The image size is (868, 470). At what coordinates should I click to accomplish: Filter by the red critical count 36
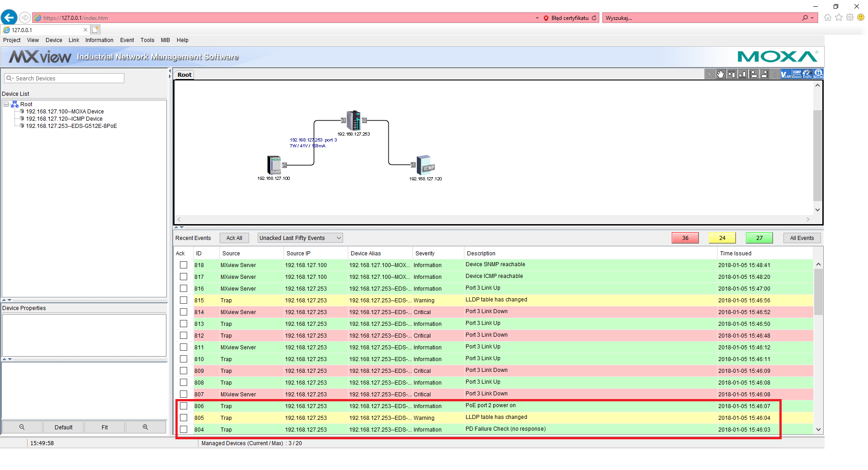click(x=685, y=238)
